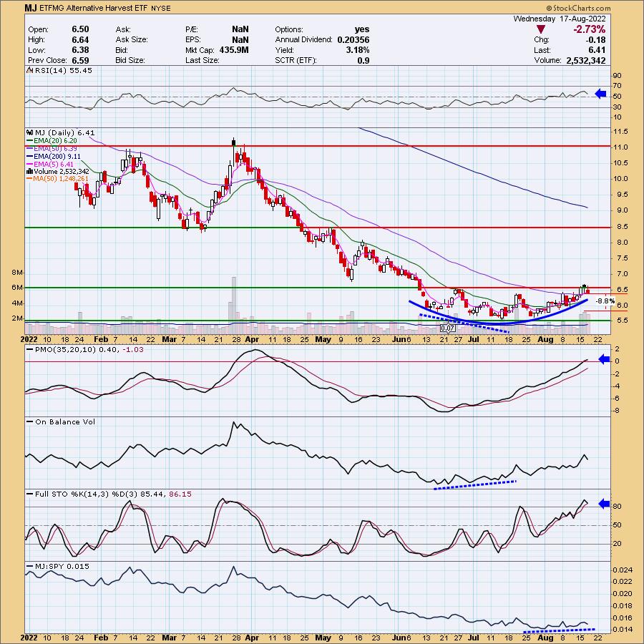Open the StockCharts.com copyright link
The image size is (644, 644).
(578, 8)
